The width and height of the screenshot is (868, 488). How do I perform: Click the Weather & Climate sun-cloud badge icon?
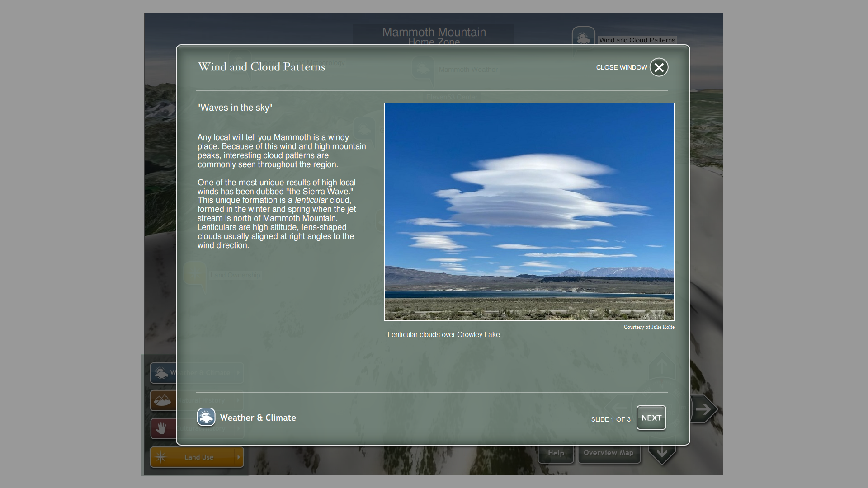pyautogui.click(x=206, y=417)
